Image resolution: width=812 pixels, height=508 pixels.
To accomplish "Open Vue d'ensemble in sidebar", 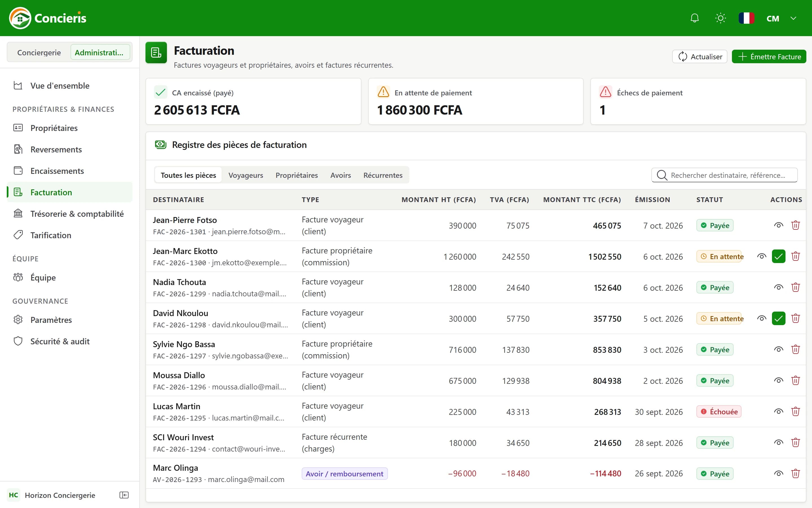I will (x=69, y=86).
